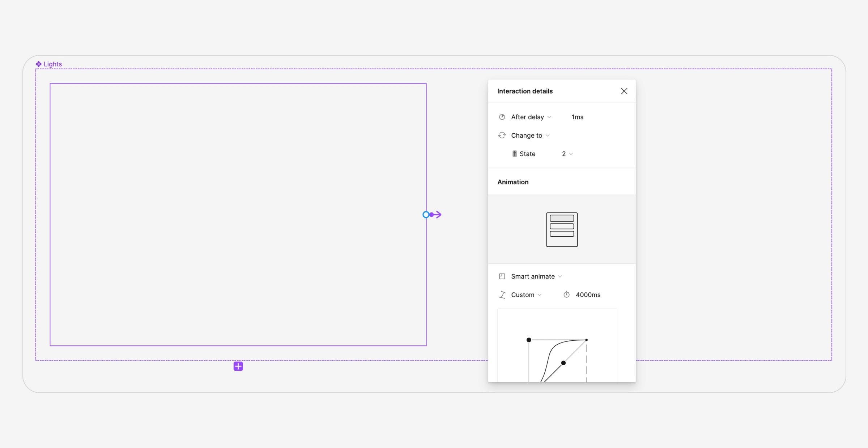868x448 pixels.
Task: Click the State property icon
Action: pos(514,154)
